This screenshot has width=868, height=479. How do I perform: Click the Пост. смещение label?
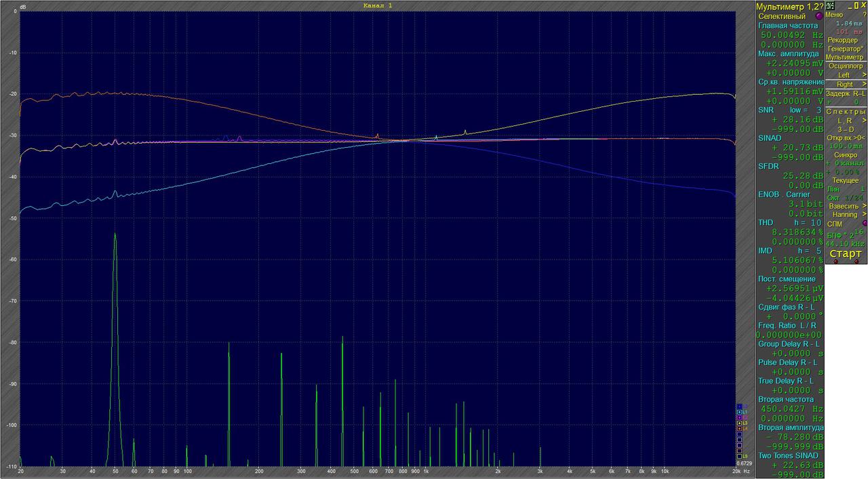point(787,279)
